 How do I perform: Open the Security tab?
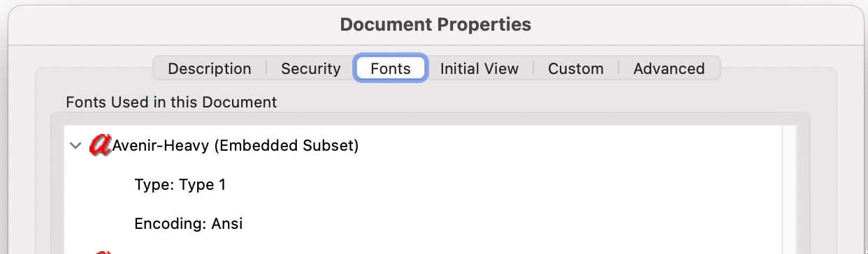[311, 68]
